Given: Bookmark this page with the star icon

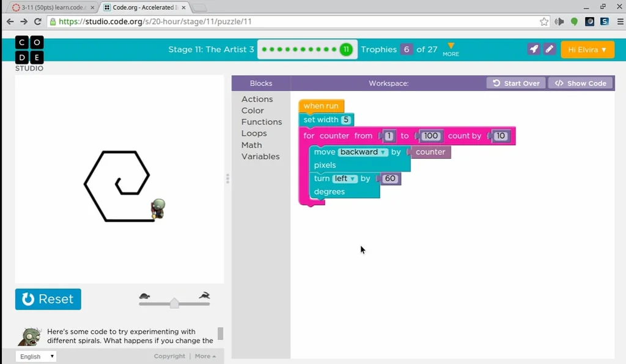Looking at the screenshot, I should [x=544, y=21].
